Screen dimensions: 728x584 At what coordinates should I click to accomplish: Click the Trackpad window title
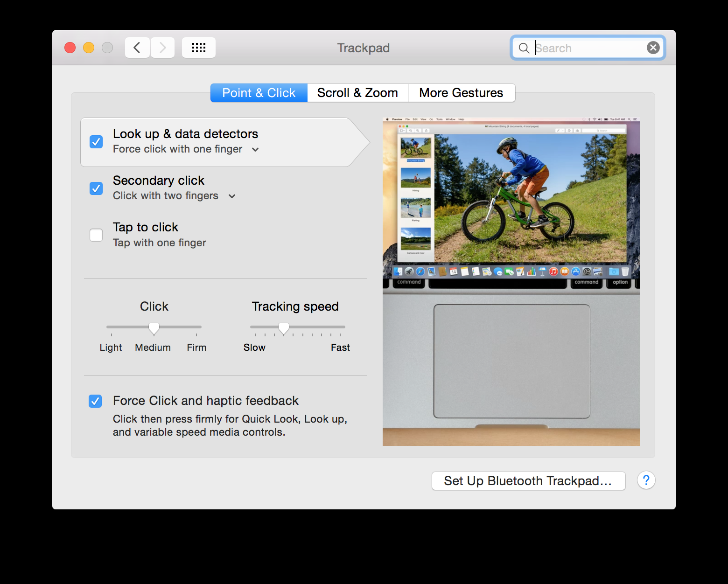click(364, 48)
